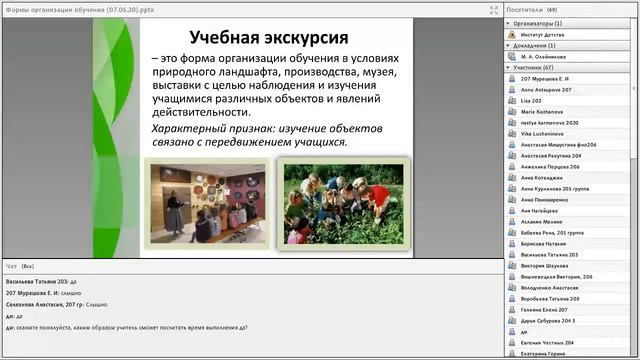Select attendee Дарья Сабурова 204 3
Image resolution: width=640 pixels, height=360 pixels.
(567, 321)
